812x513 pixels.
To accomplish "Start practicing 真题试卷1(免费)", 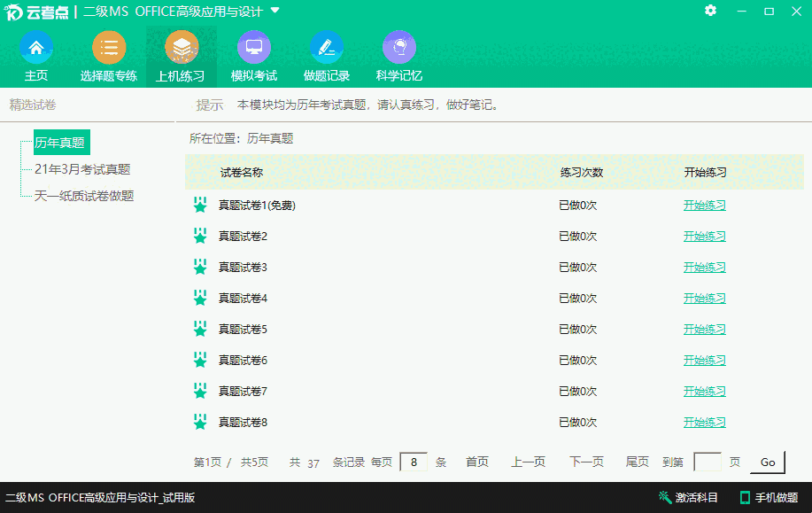I will 703,206.
